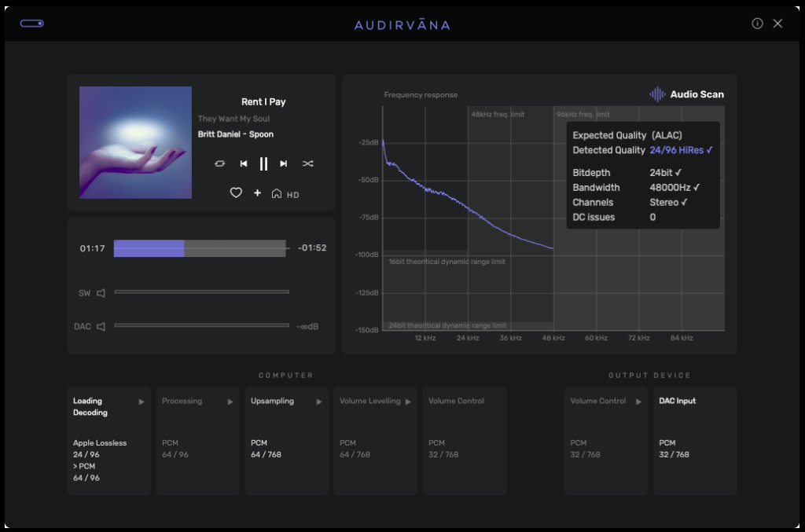805x532 pixels.
Task: Mute the SW software volume speaker
Action: click(x=101, y=293)
